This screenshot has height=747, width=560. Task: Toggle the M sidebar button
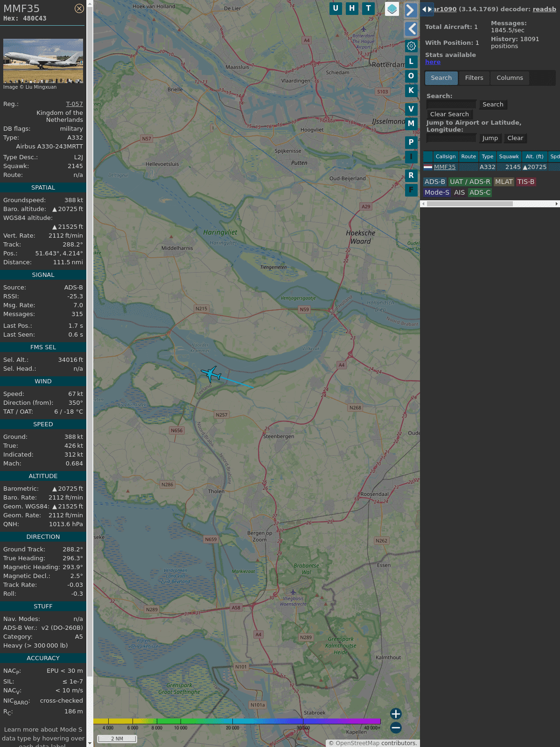(x=411, y=124)
